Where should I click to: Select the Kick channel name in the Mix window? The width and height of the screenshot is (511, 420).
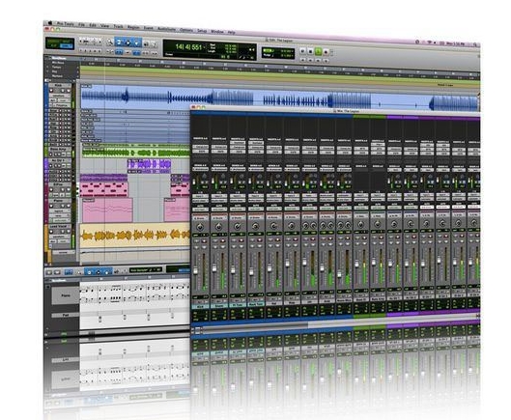(200, 307)
